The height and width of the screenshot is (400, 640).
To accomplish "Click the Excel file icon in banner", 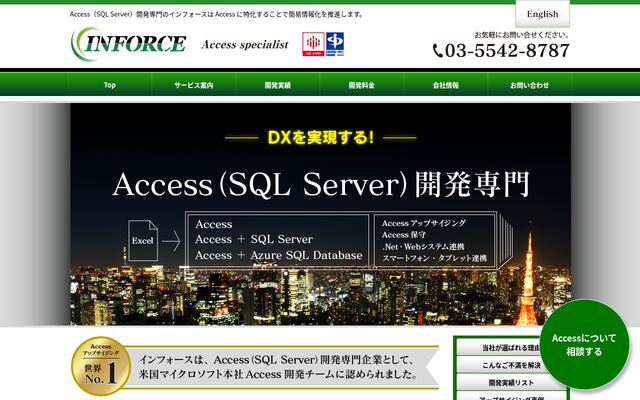I will coord(143,240).
